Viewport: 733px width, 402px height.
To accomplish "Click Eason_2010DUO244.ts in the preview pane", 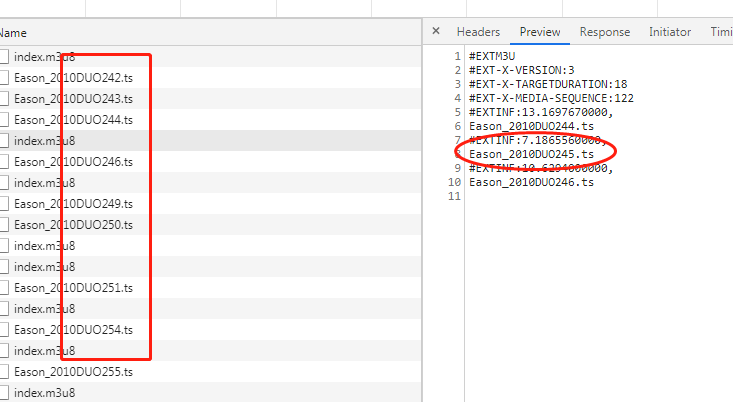I will coord(531,126).
